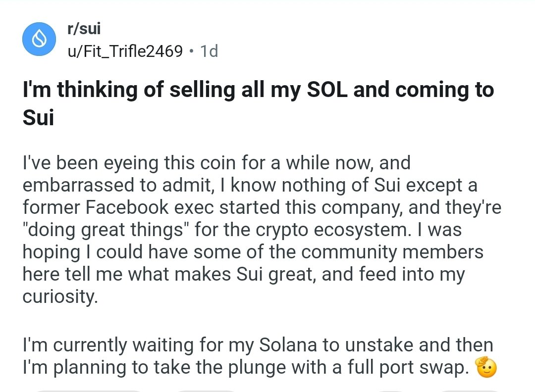Viewport: 535px width, 392px height.
Task: Click the word "embarrassed" in the post body
Action: (x=78, y=185)
